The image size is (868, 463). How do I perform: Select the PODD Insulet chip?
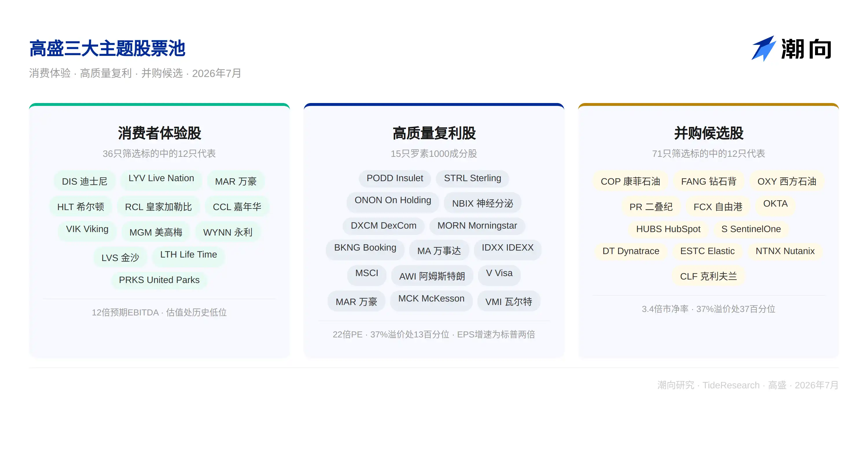point(395,178)
